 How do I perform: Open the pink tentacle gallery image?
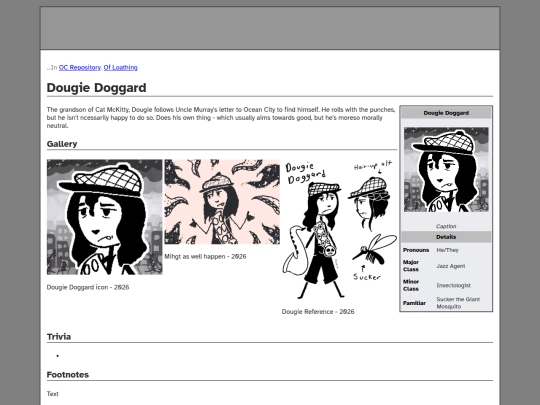(222, 202)
